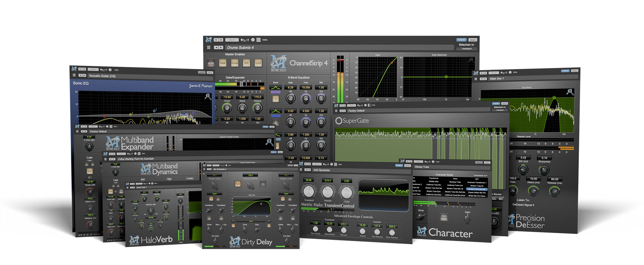
Task: Click the redo arrow in ChannelStrip toolbar
Action: [x=247, y=40]
